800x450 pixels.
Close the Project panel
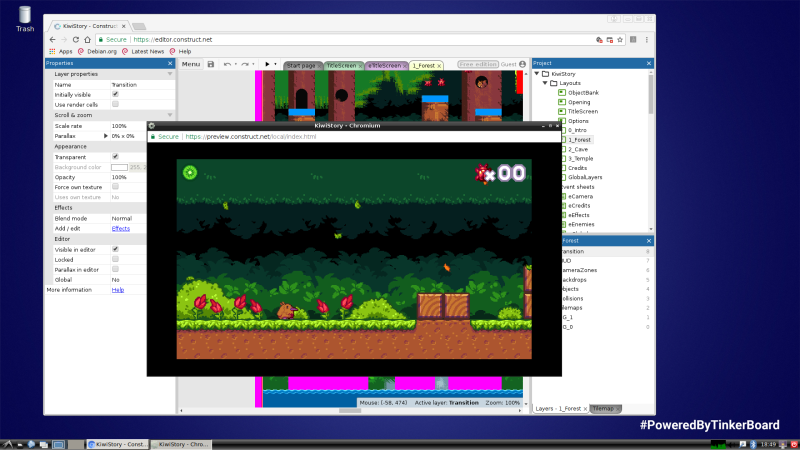point(648,63)
